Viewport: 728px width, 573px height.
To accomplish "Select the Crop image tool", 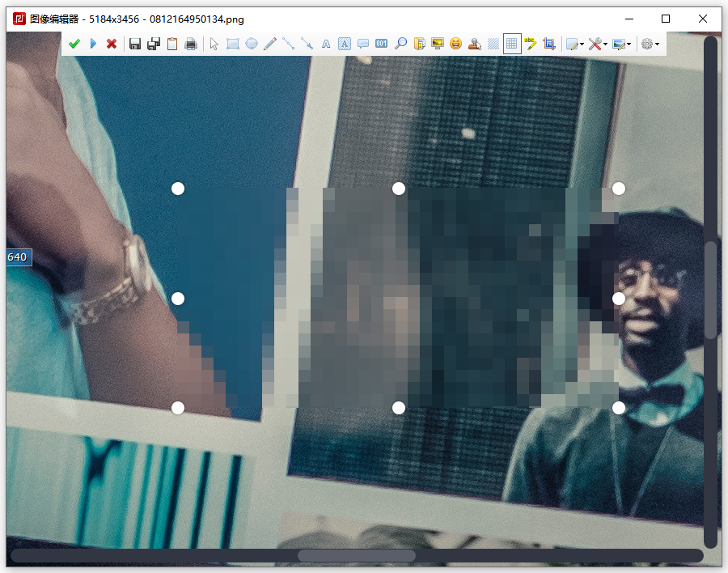I will tap(549, 45).
